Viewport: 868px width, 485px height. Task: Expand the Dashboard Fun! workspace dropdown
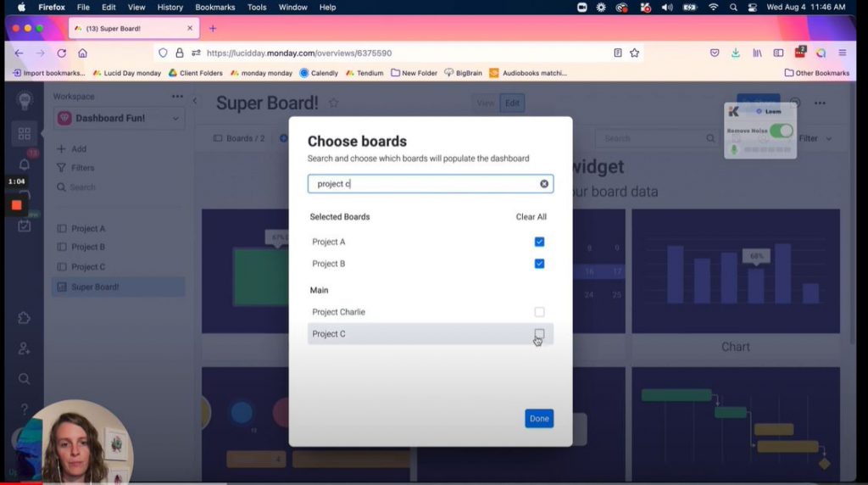click(175, 119)
